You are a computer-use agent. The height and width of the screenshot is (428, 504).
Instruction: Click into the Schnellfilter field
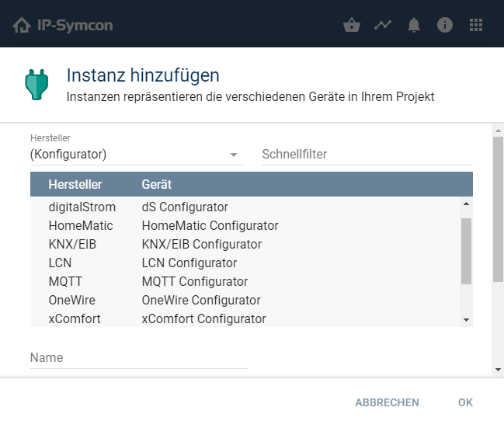click(367, 155)
